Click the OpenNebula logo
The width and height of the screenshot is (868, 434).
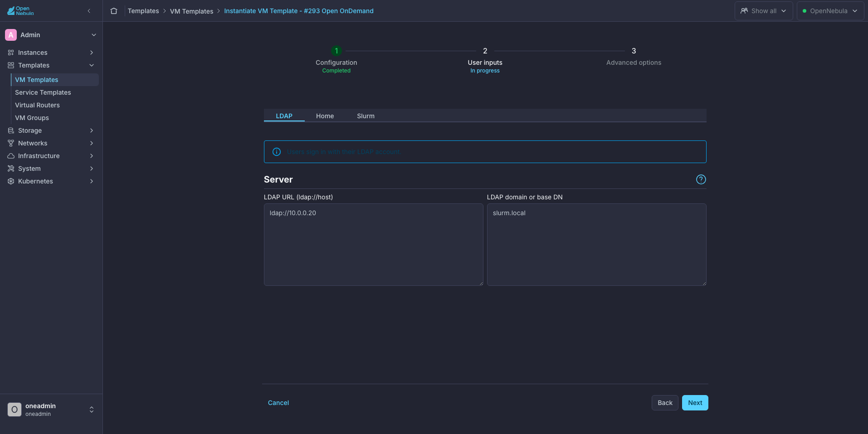(x=20, y=11)
